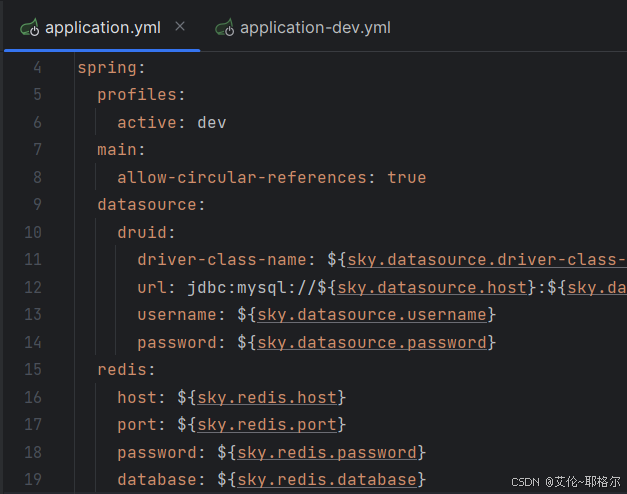Click the Spring icon on application-dev.yml tab

225,28
